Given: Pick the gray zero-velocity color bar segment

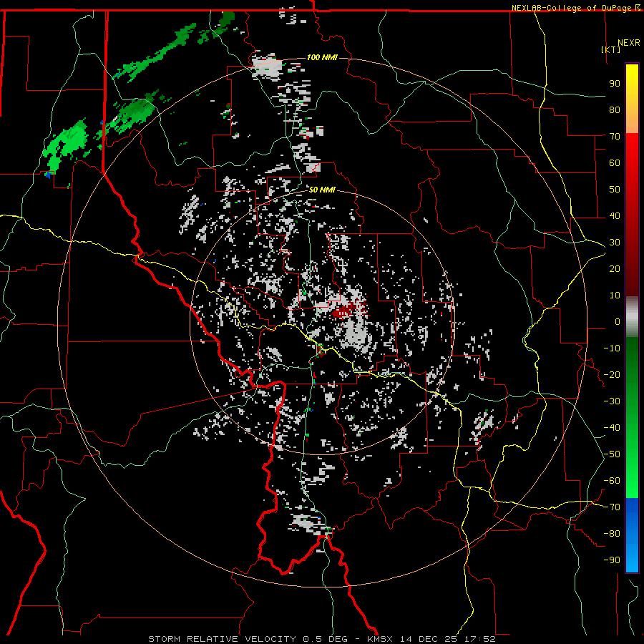Looking at the screenshot, I should coord(632,316).
